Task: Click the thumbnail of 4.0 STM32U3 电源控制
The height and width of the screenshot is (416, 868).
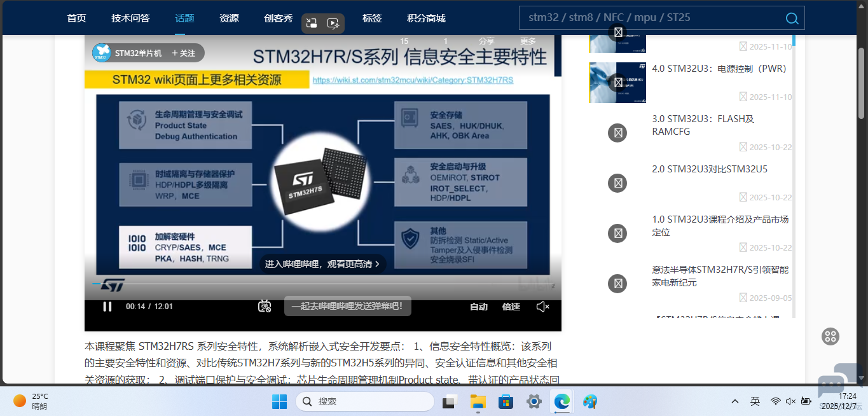Action: click(x=617, y=82)
